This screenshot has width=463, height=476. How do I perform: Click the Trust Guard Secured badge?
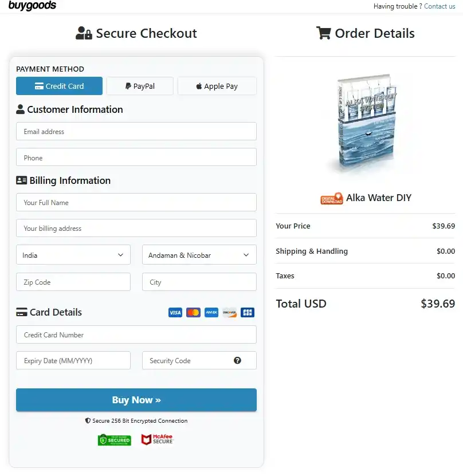pos(114,439)
